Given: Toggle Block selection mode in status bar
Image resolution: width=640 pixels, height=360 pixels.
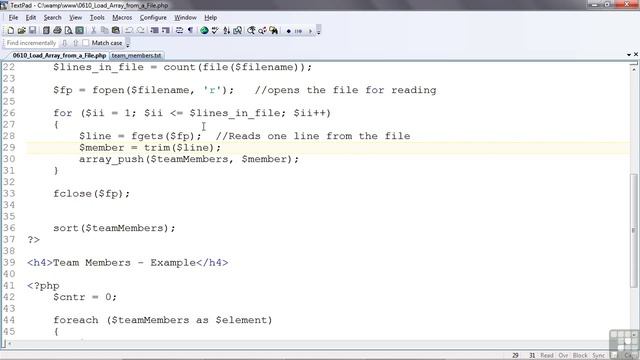Looking at the screenshot, I should [x=580, y=356].
